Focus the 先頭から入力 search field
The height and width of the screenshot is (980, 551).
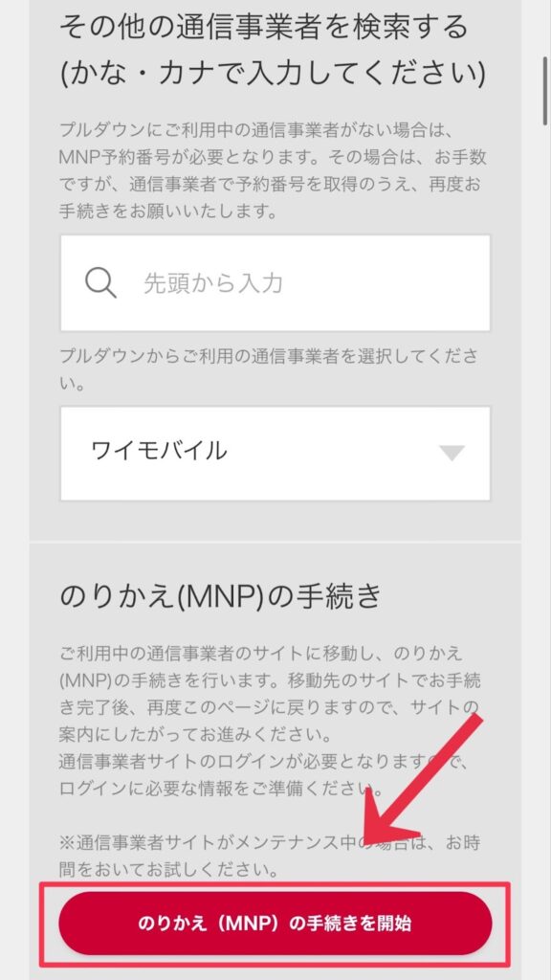pyautogui.click(x=275, y=283)
